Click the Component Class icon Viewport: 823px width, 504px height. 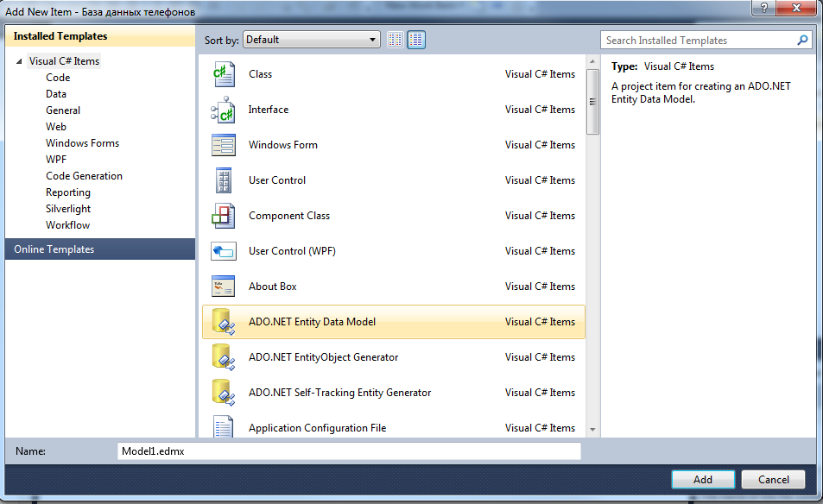point(224,216)
